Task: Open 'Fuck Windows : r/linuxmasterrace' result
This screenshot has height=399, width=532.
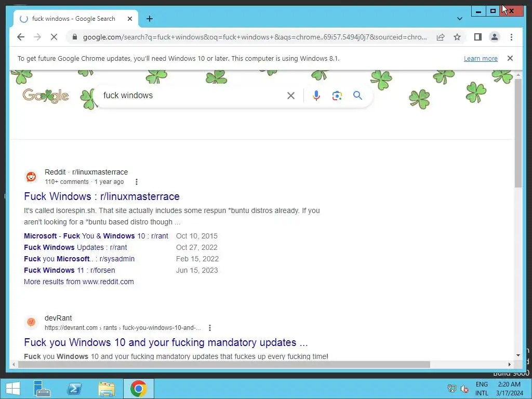Action: click(x=102, y=196)
